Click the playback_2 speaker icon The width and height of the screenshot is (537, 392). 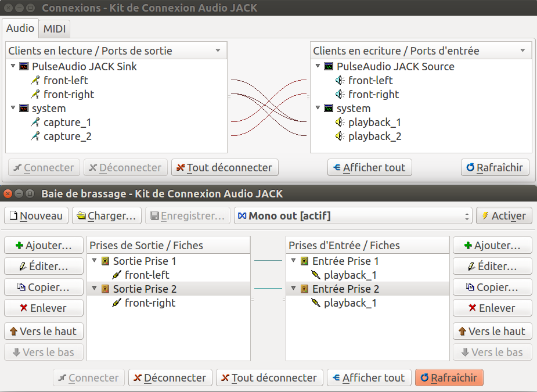tap(340, 136)
